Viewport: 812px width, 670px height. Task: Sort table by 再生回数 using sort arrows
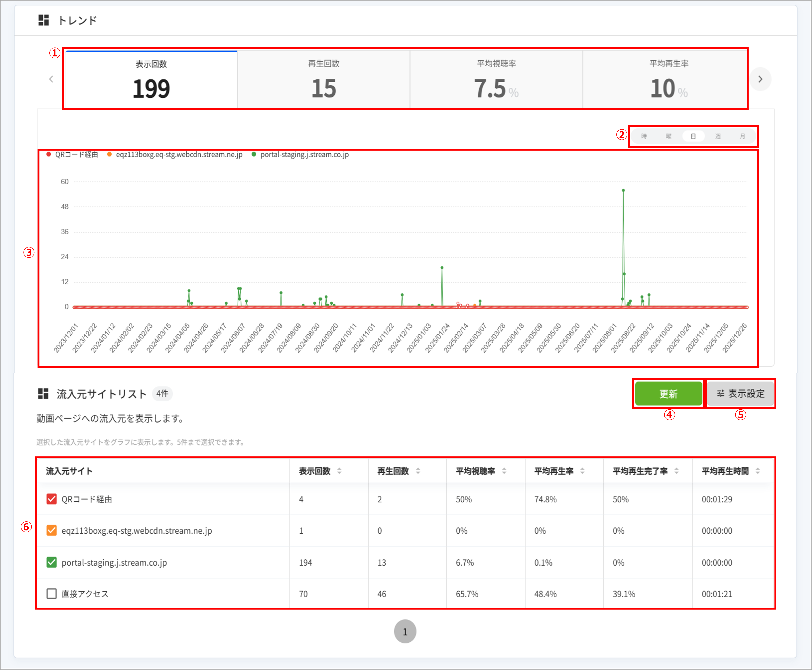pyautogui.click(x=418, y=471)
